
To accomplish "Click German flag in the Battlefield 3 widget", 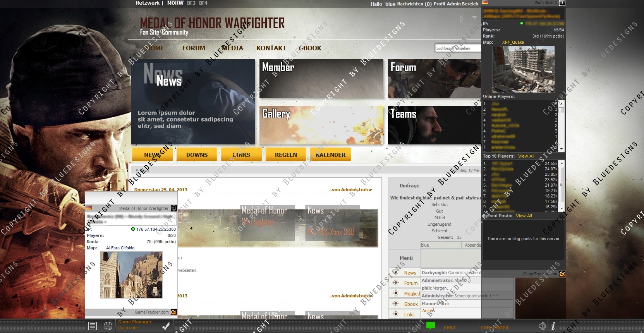I will click(485, 3).
